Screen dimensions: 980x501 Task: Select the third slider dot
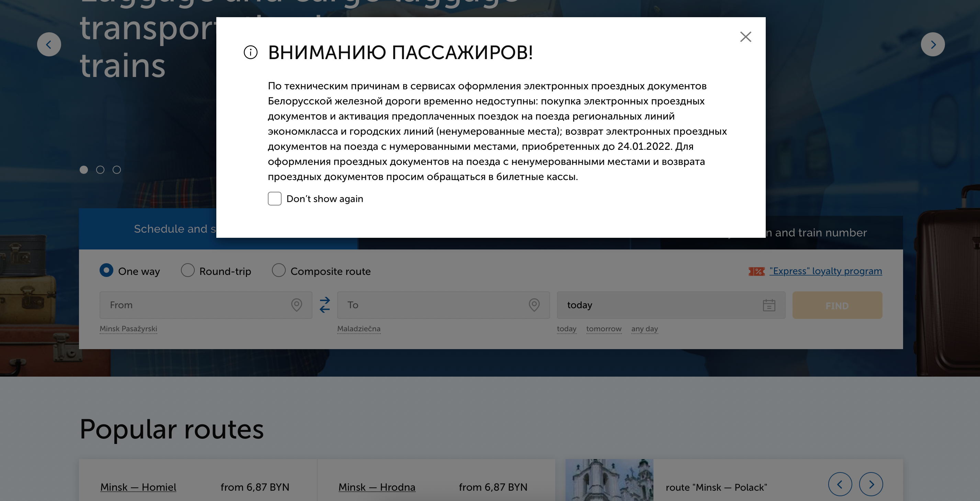coord(117,170)
